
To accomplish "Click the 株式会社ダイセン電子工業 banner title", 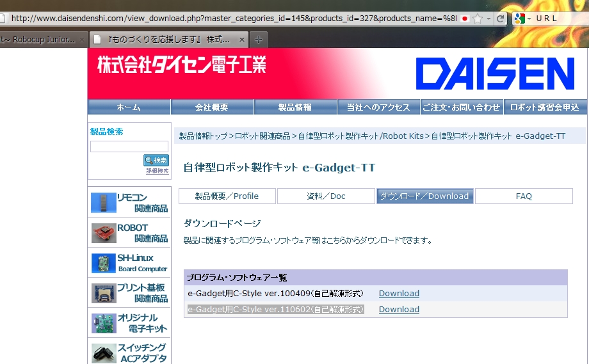I will [182, 65].
